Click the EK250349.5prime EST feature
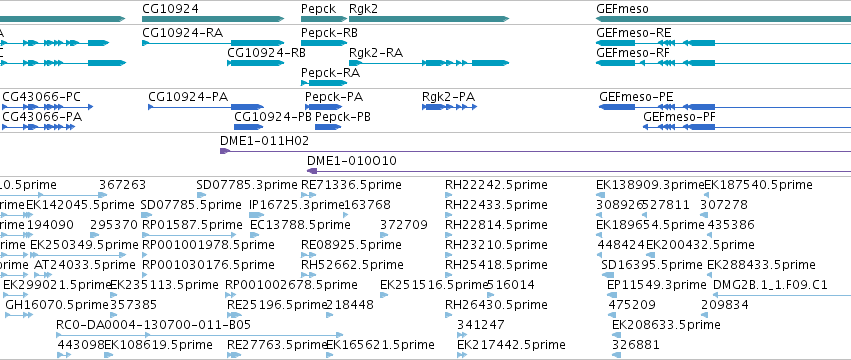Viewport: 851px width, 360px height. (78, 255)
